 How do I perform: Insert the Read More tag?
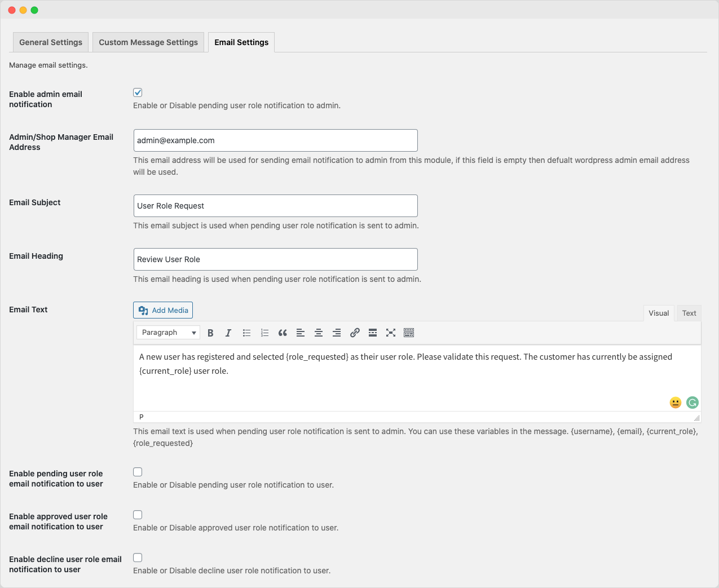point(373,333)
